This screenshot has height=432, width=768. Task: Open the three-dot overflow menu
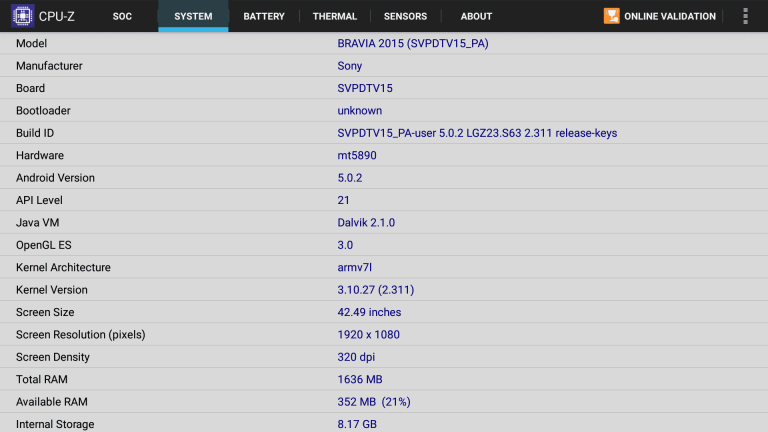[745, 16]
